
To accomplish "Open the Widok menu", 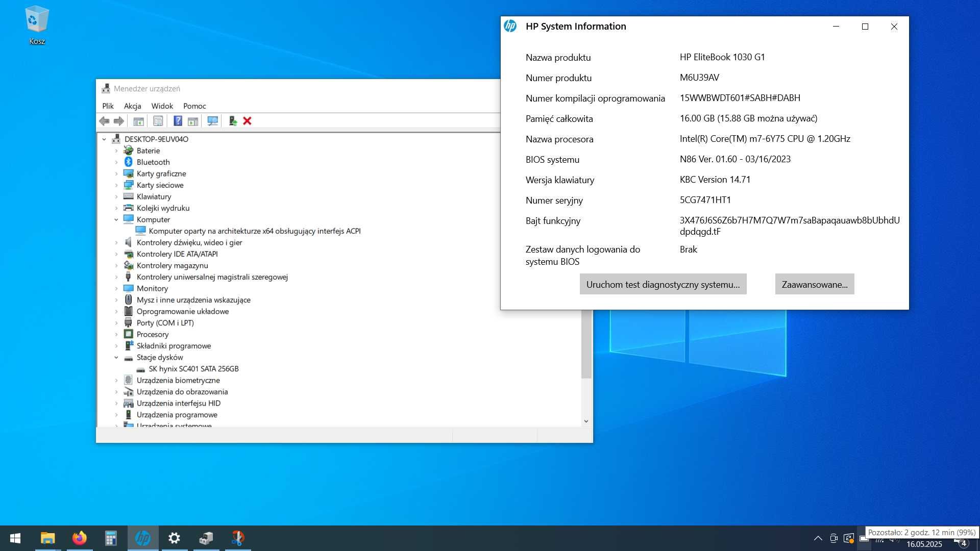I will tap(162, 106).
